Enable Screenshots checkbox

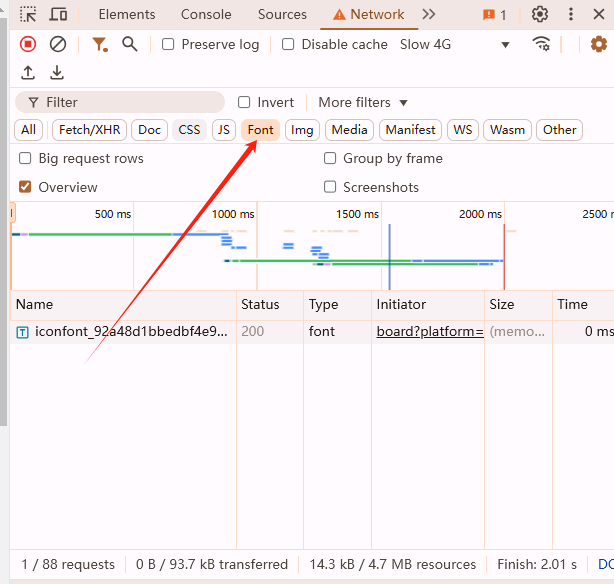point(330,187)
